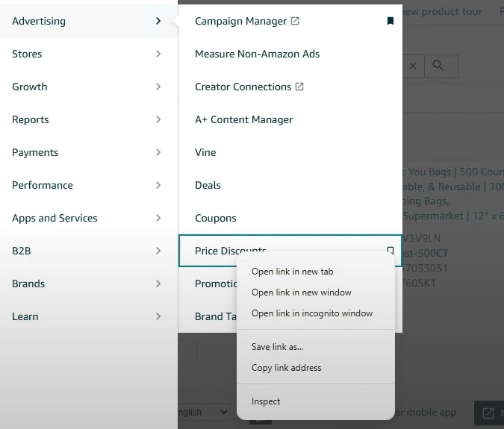Click the external link icon next to Campaign Manager

[x=295, y=21]
